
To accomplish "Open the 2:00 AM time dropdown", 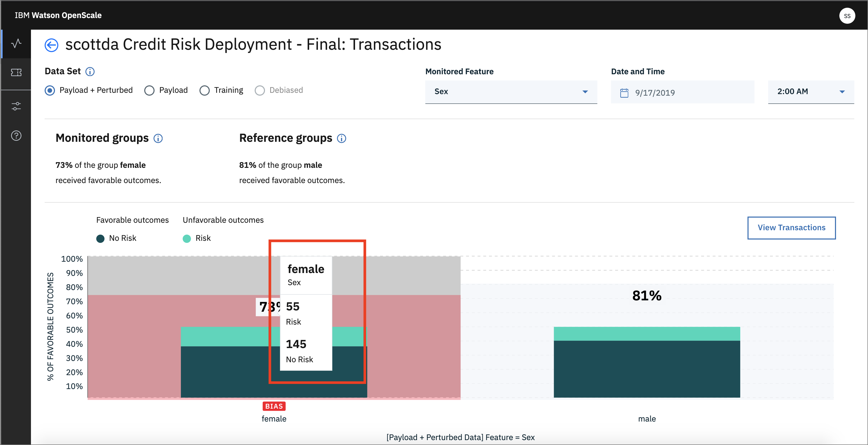I will [x=810, y=92].
